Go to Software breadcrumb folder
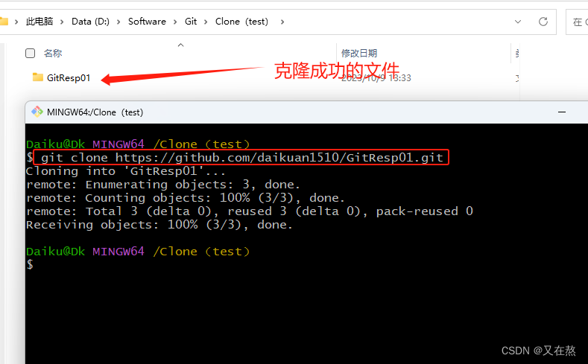588x364 pixels. pyautogui.click(x=147, y=22)
